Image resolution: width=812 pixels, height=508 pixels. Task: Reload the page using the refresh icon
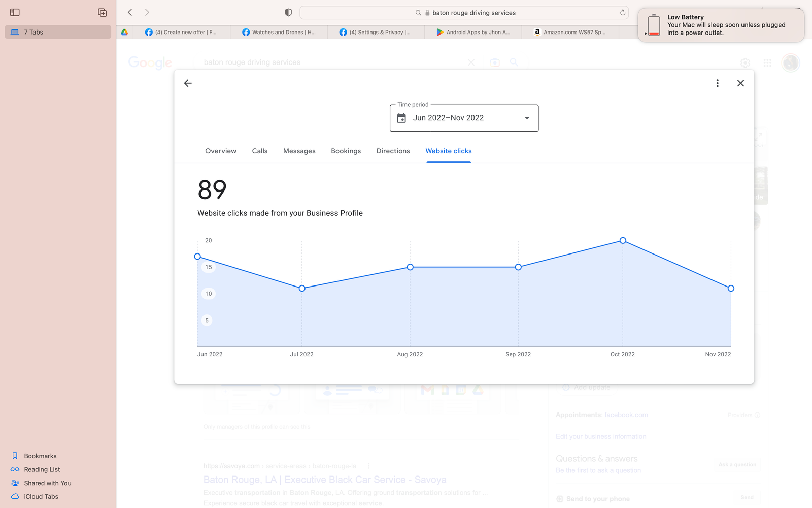click(622, 13)
